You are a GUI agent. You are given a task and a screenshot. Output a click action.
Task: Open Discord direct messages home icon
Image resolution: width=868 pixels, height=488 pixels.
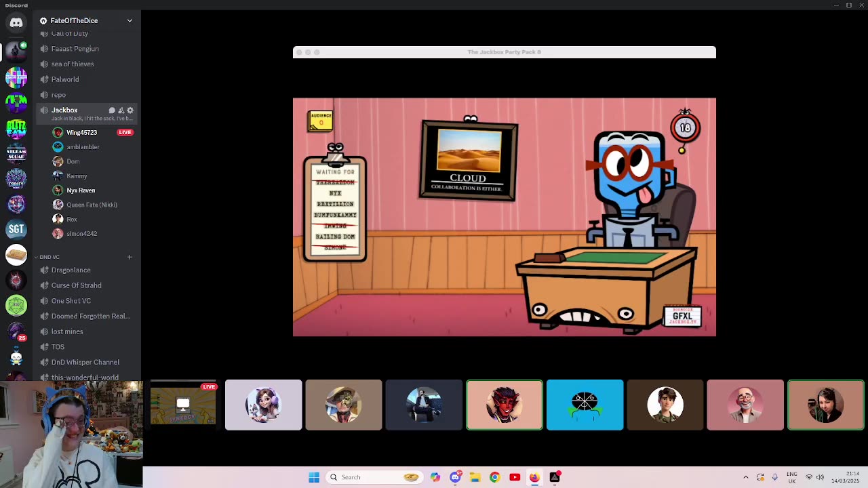tap(16, 22)
